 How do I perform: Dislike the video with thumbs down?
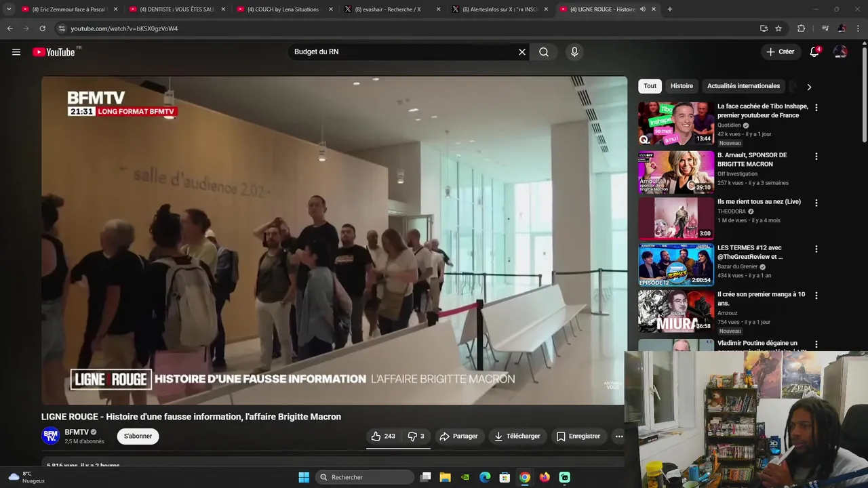pyautogui.click(x=416, y=436)
